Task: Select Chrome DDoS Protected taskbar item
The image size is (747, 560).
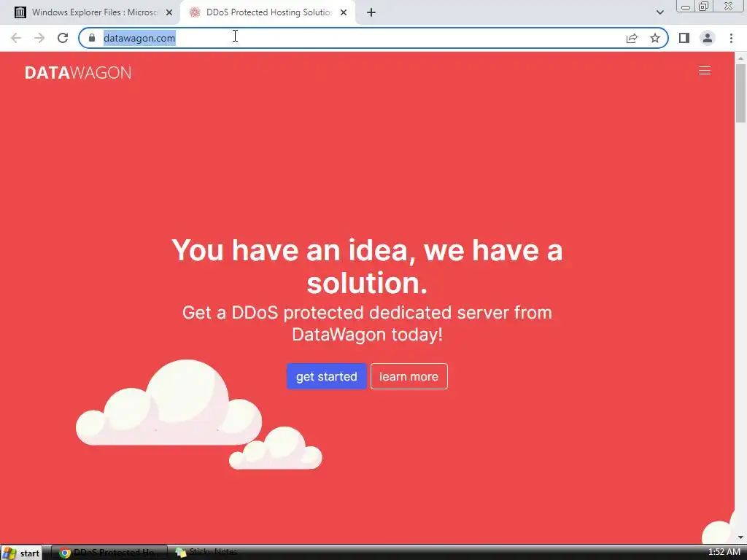Action: pyautogui.click(x=109, y=553)
